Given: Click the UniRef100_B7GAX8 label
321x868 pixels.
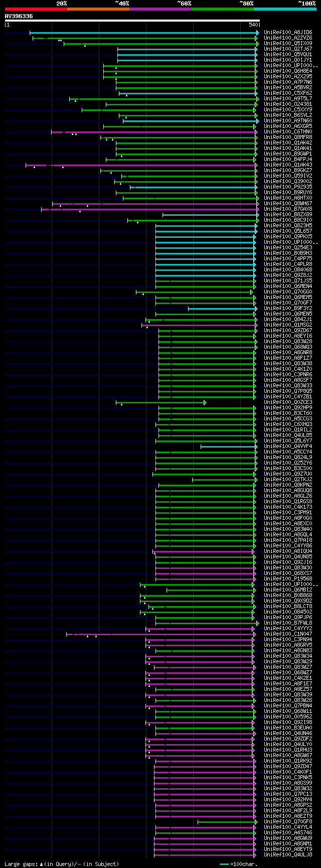Looking at the screenshot, I should click(x=288, y=209).
